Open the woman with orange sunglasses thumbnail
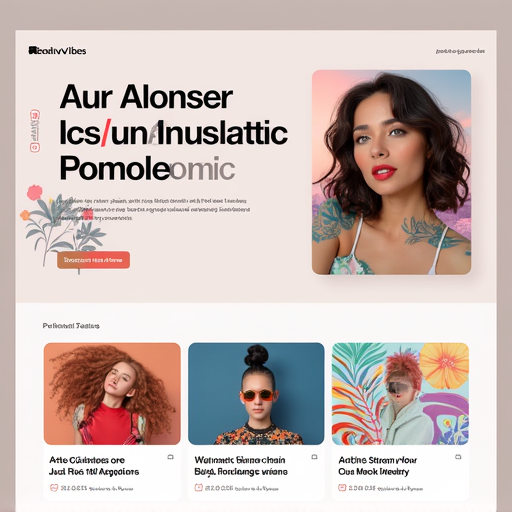 256,394
